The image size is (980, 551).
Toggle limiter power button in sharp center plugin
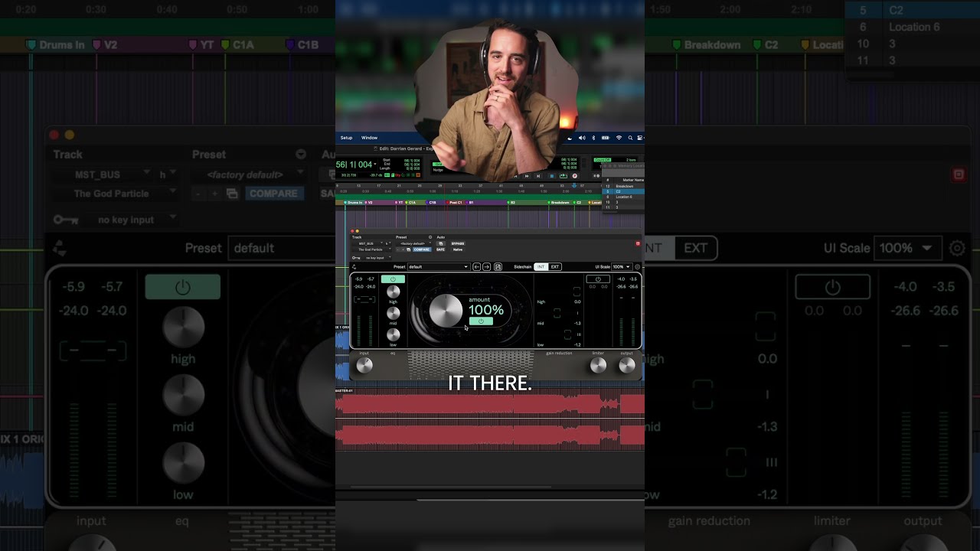tap(598, 279)
